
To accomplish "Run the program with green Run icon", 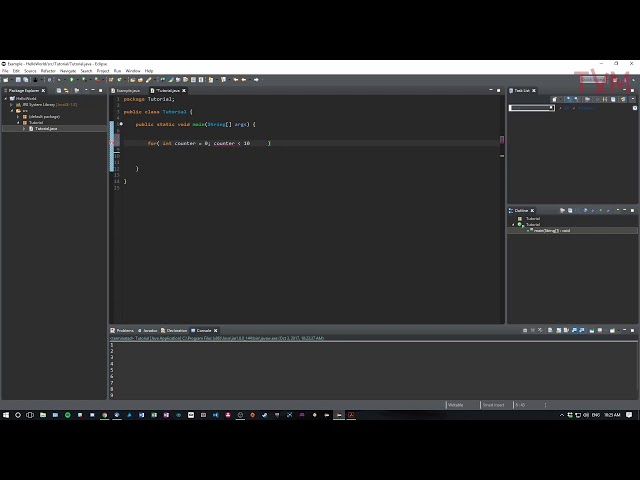I will click(72, 80).
